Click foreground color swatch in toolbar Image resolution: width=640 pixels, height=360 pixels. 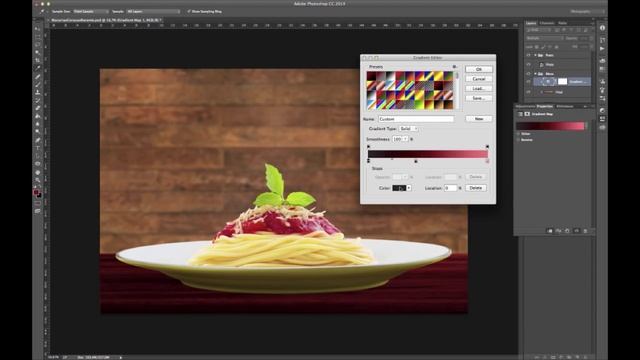coord(36,193)
